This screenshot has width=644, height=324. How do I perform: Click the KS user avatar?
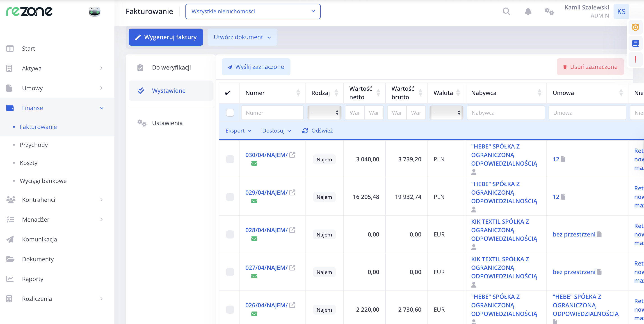[621, 11]
